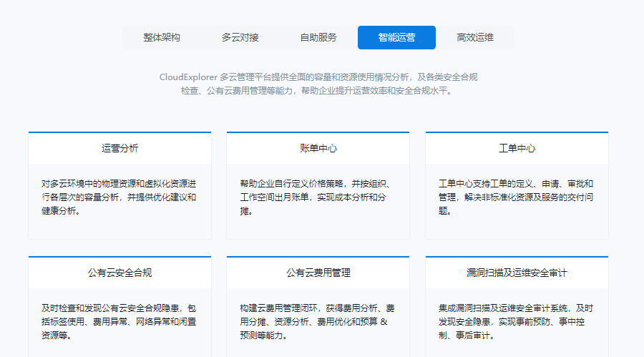Click description starting 构建云费用管理闭环
This screenshot has height=357, width=644.
pyautogui.click(x=318, y=322)
